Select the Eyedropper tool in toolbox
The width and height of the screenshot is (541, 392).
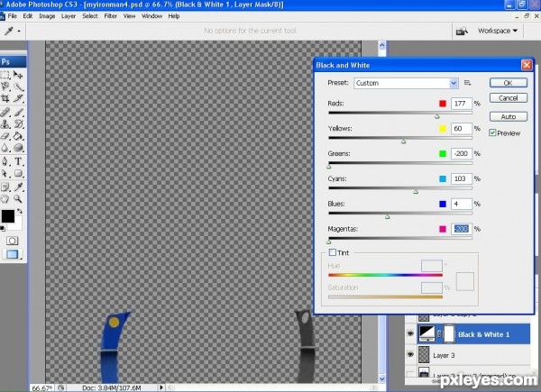(x=18, y=187)
